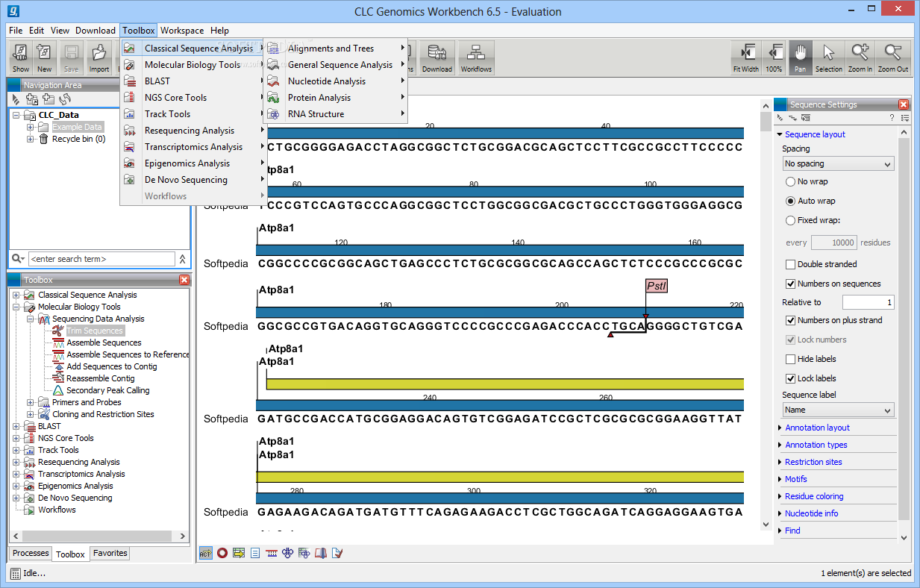
Task: Click Sequence Settings help question mark
Action: [x=892, y=118]
